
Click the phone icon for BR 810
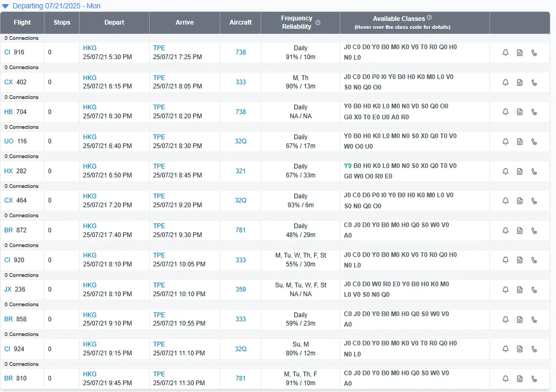tap(534, 379)
